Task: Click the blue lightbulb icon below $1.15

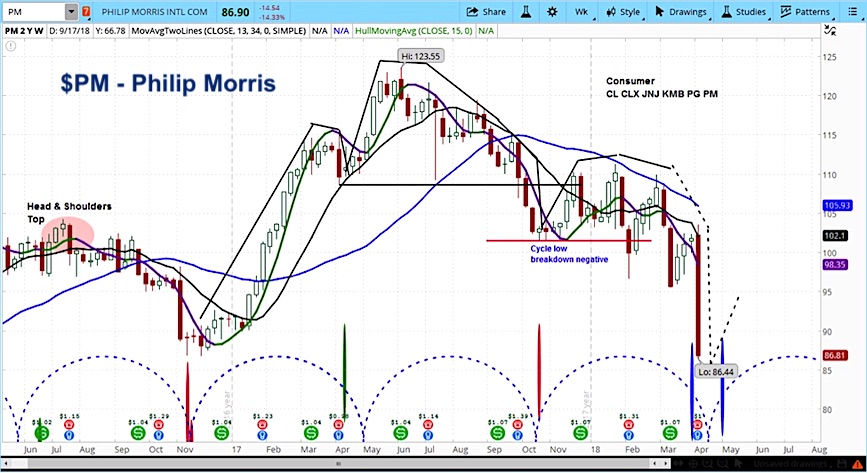Action: point(69,435)
